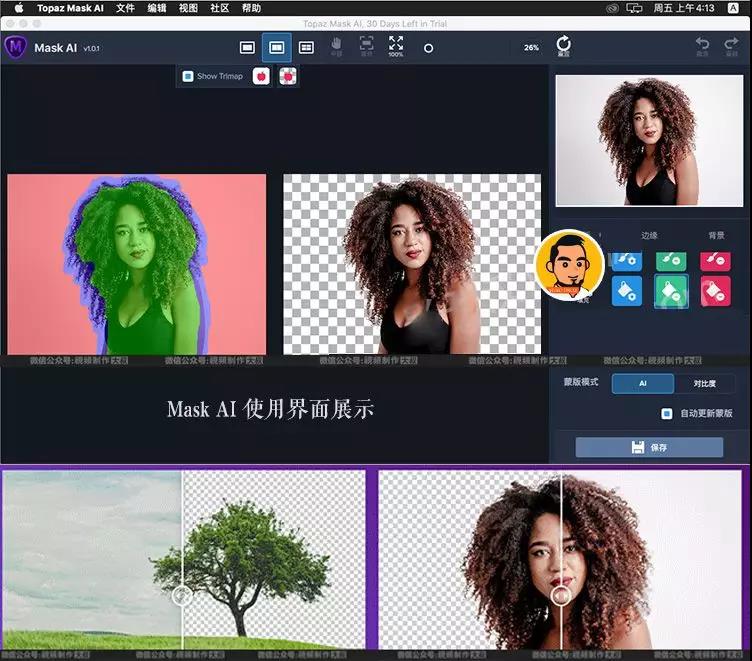The image size is (752, 661).
Task: Click the portrait comparison slider handle
Action: (x=561, y=596)
